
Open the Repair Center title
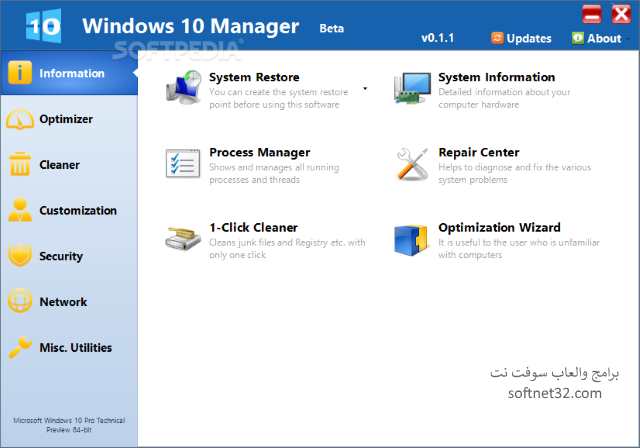tap(479, 152)
